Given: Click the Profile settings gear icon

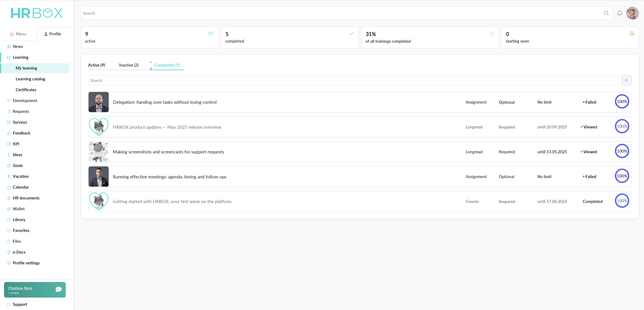Looking at the screenshot, I should [9, 263].
